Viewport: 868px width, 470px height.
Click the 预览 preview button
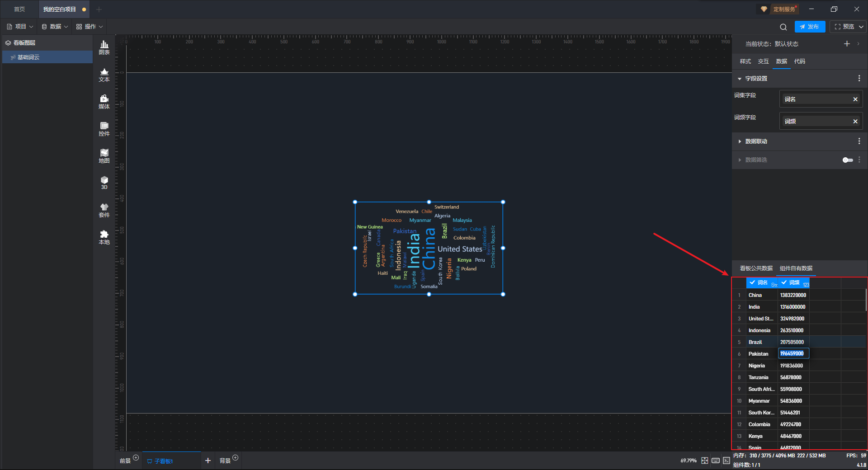(x=844, y=27)
